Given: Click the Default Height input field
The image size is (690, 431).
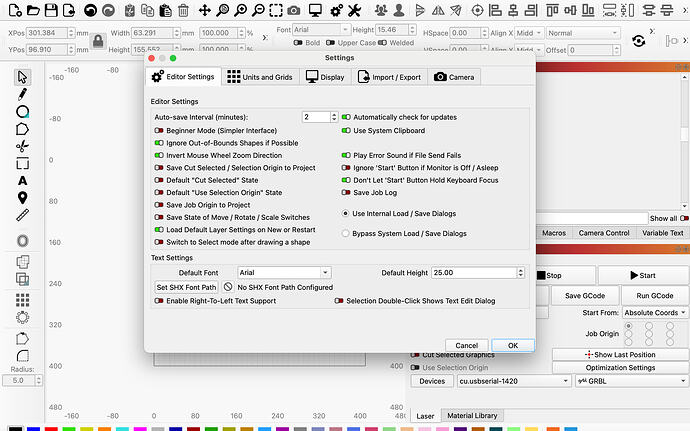Looking at the screenshot, I should tap(476, 272).
